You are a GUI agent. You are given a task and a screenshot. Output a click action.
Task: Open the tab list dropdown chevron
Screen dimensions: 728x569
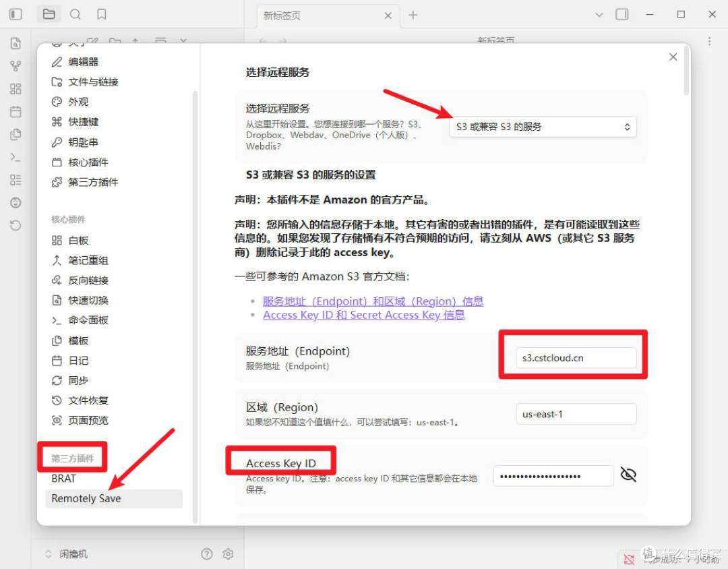click(599, 15)
